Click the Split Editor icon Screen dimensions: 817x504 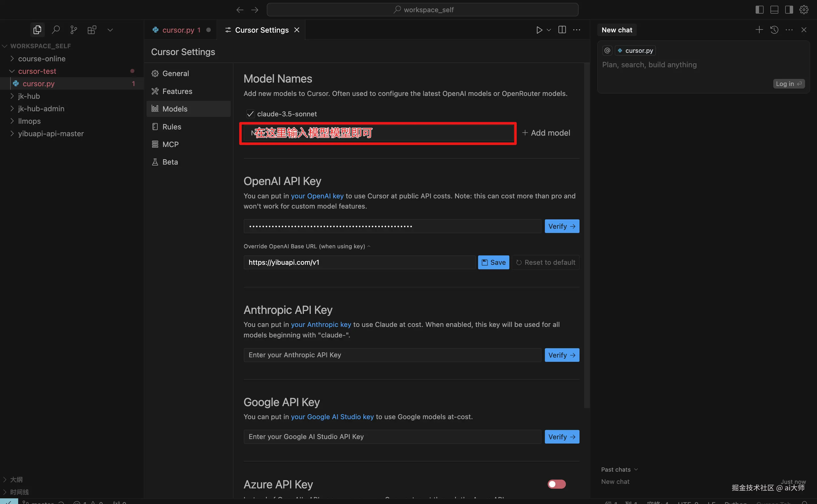point(562,30)
